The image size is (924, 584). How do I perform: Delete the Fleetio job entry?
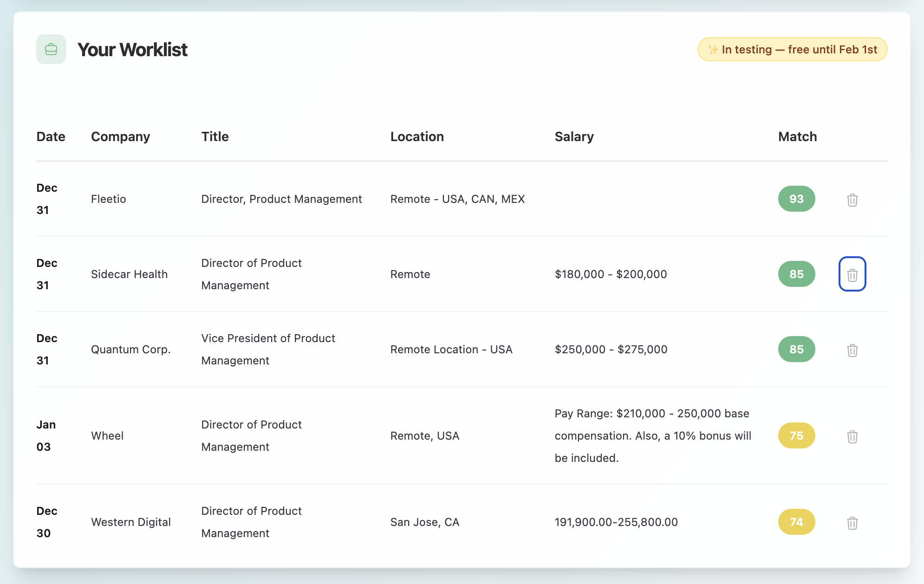pyautogui.click(x=852, y=200)
